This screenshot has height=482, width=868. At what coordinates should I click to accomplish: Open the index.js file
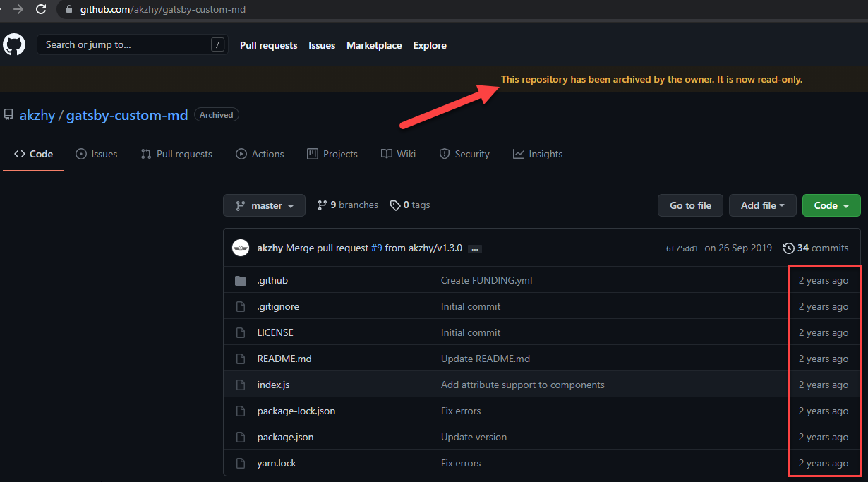click(273, 385)
